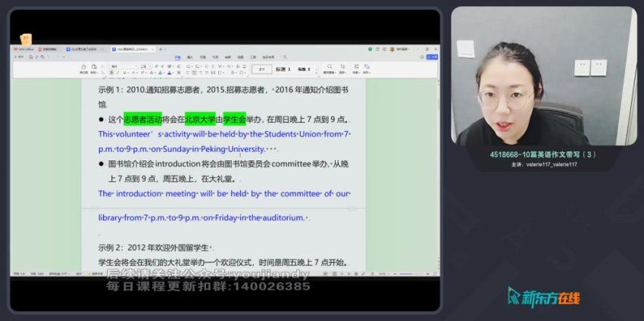Click the line starting 'This volunteer's activity'
644x321 pixels.
(225, 134)
